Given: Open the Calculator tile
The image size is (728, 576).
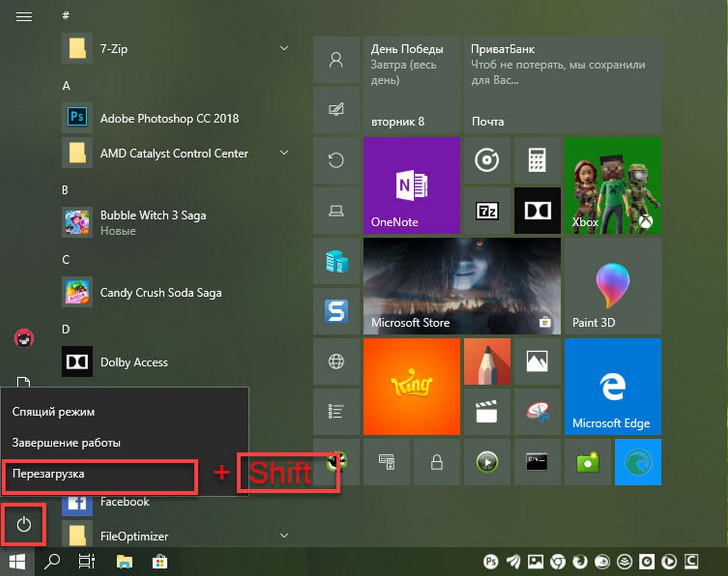Looking at the screenshot, I should (x=536, y=160).
